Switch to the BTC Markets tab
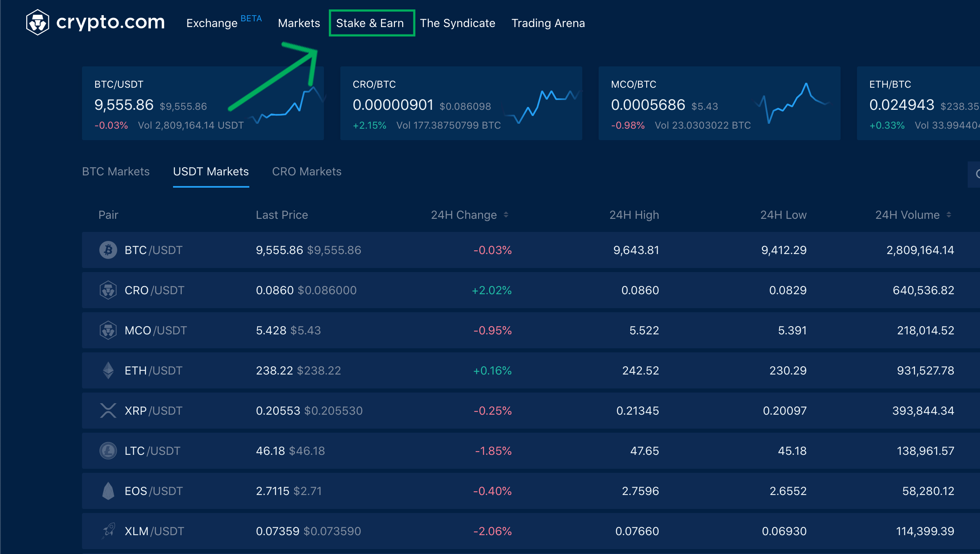This screenshot has height=554, width=980. (x=116, y=171)
